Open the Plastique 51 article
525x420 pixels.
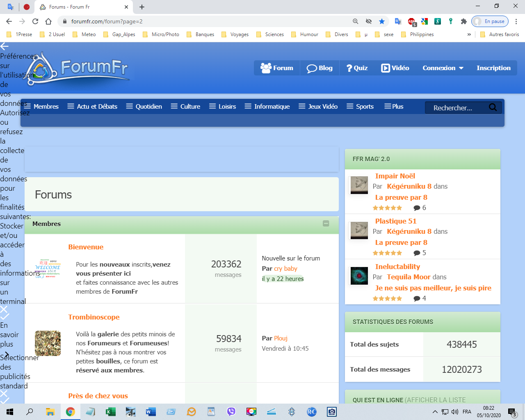coord(396,221)
